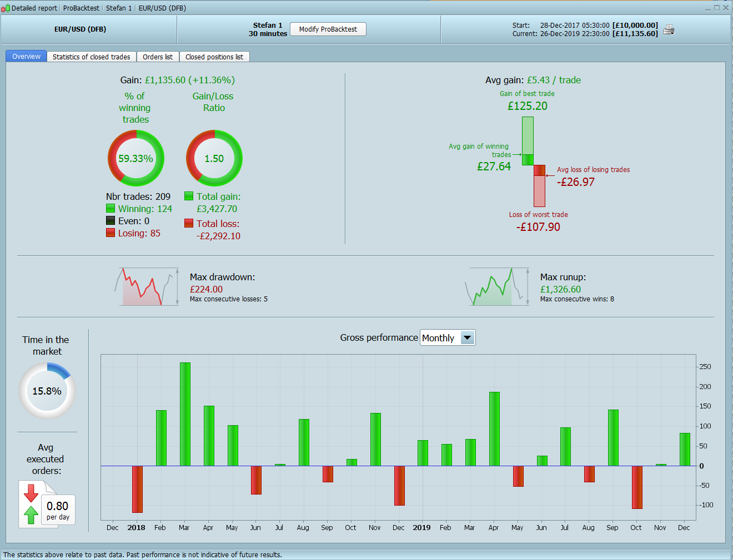The image size is (733, 560).
Task: Open the Orders list tab
Action: pyautogui.click(x=158, y=57)
